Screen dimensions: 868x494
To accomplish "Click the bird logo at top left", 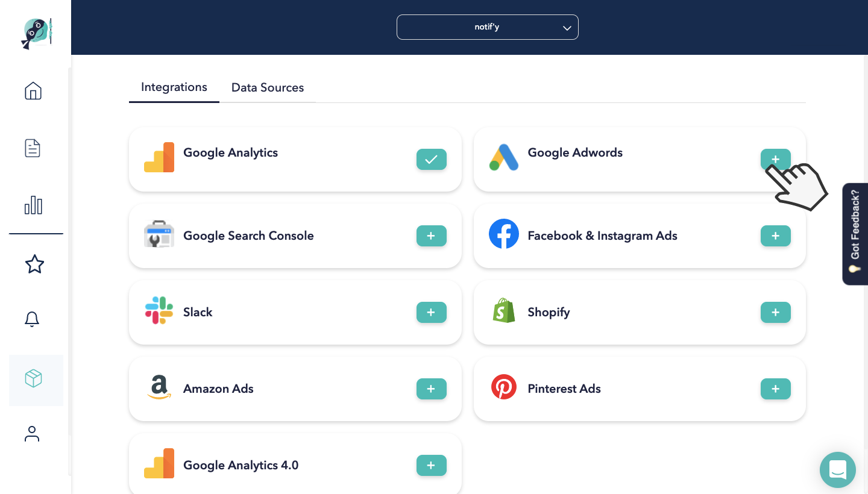I will point(36,33).
